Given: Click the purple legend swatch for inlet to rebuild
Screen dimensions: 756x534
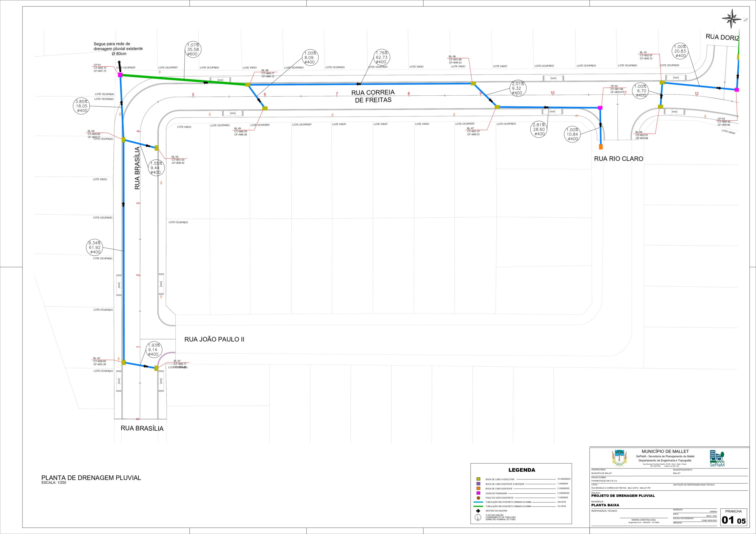Looking at the screenshot, I should tap(478, 484).
